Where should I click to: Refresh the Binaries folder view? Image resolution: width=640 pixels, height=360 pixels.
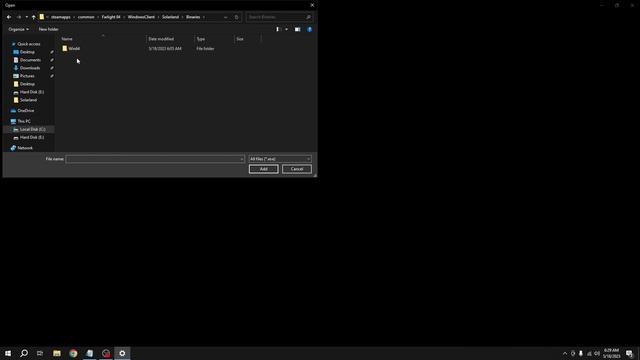tap(236, 17)
